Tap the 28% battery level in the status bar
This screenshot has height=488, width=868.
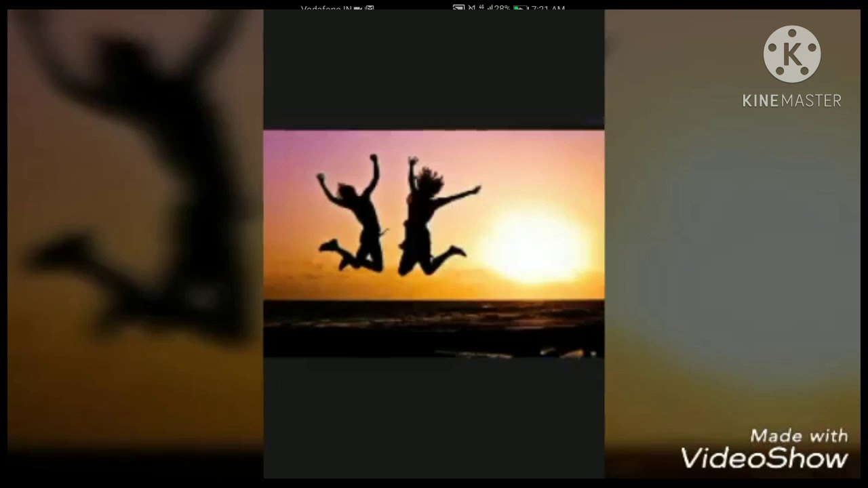[502, 9]
